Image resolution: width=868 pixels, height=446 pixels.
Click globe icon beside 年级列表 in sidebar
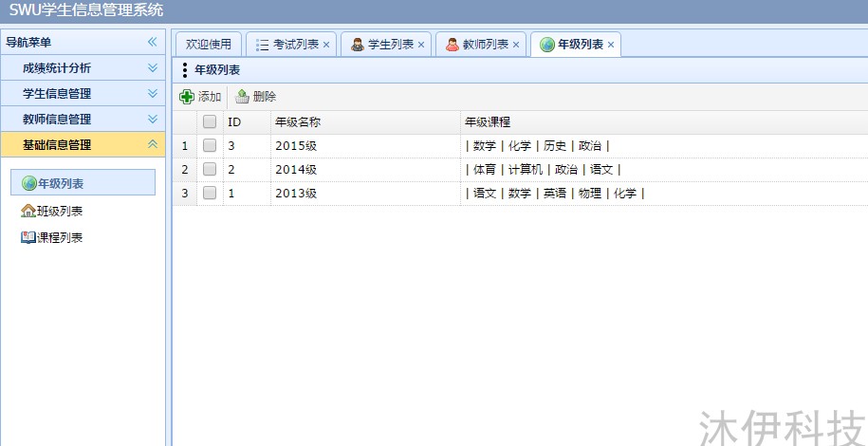pos(28,183)
